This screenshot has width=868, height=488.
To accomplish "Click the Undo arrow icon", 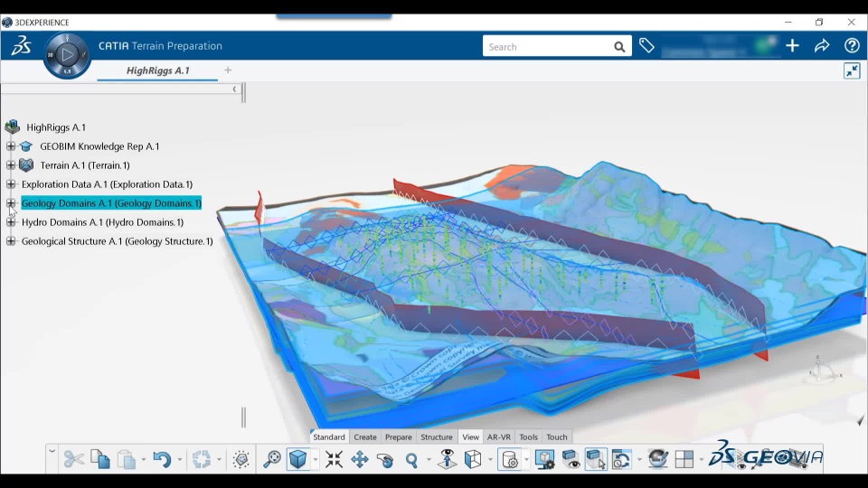I will click(x=162, y=459).
